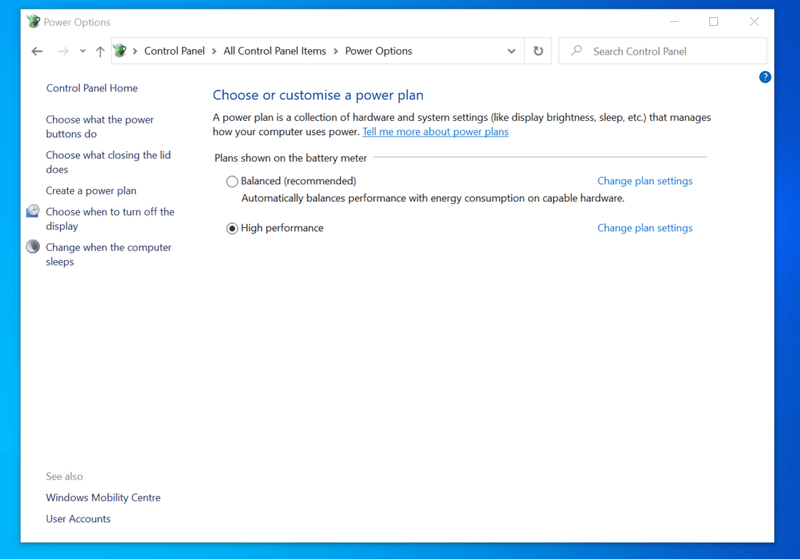Click the display timer icon in sidebar
Viewport: 800px width, 559px height.
tap(33, 211)
